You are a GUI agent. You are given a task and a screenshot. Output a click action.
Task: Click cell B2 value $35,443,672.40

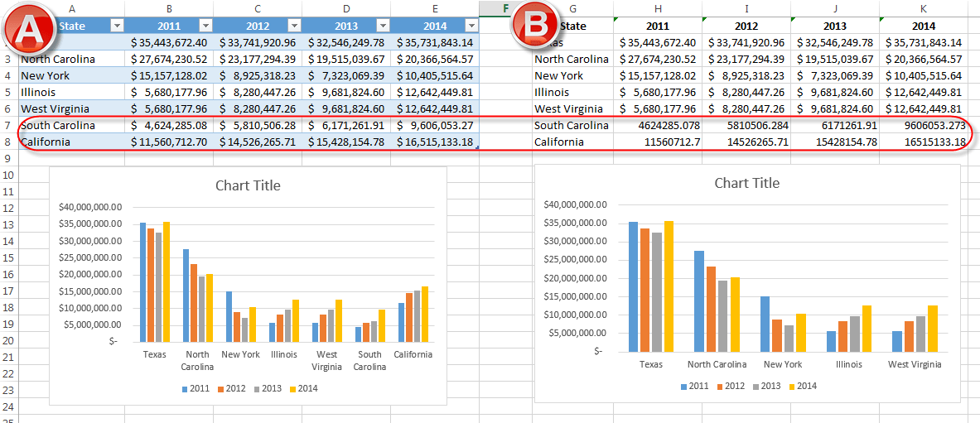click(x=169, y=42)
